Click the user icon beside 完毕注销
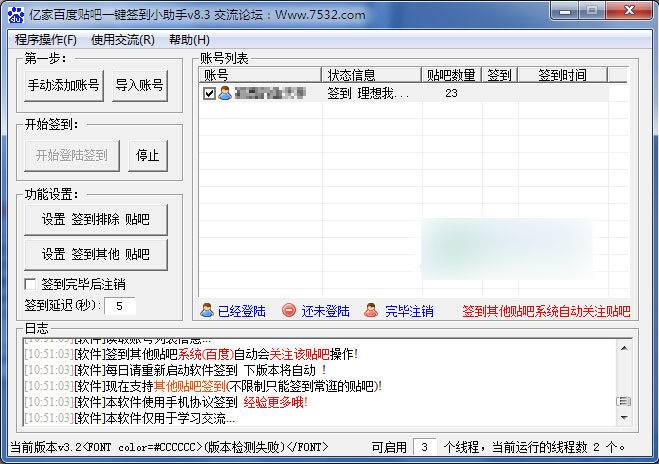This screenshot has height=464, width=659. [x=372, y=311]
